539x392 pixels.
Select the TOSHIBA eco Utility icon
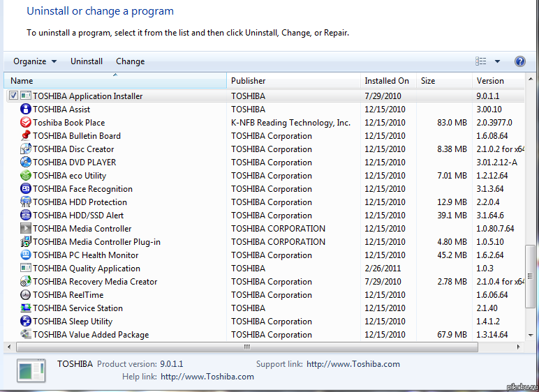click(26, 176)
